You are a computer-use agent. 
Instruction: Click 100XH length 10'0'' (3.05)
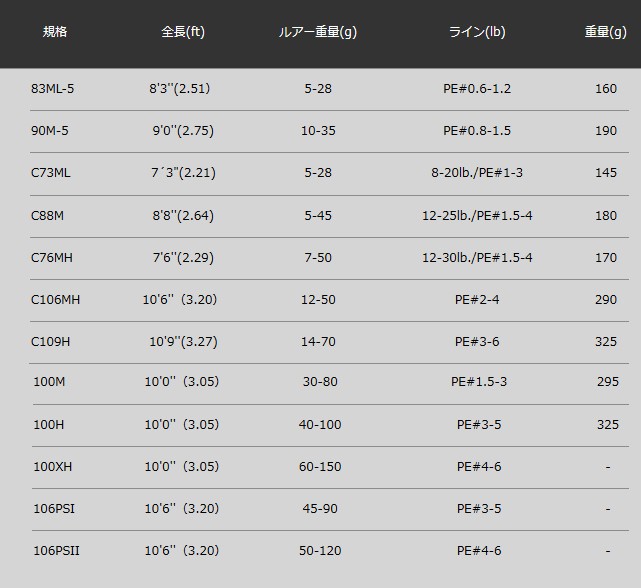coord(182,467)
